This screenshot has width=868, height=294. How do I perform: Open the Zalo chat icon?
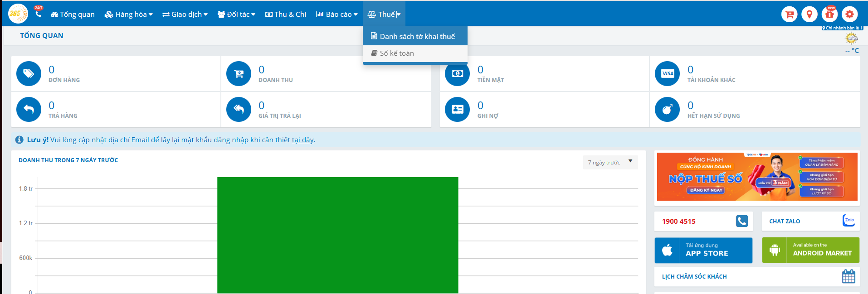(x=848, y=221)
